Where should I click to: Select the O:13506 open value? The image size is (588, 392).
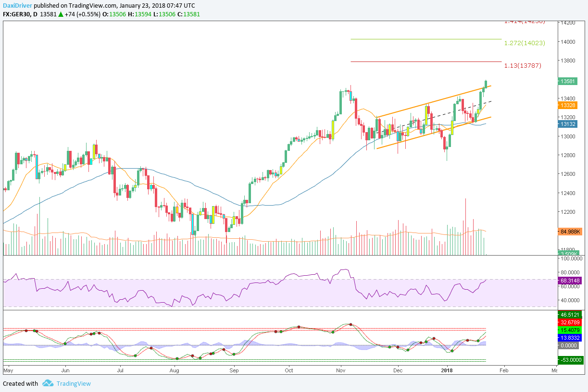point(114,14)
